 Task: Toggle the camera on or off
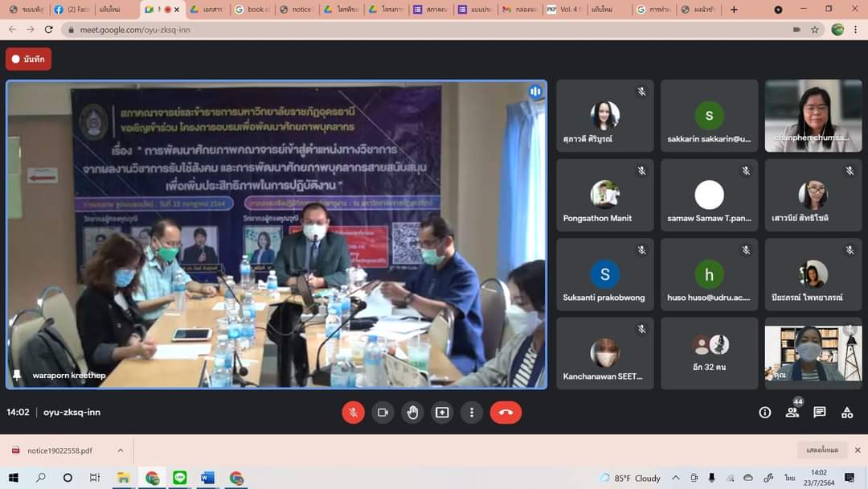click(383, 413)
